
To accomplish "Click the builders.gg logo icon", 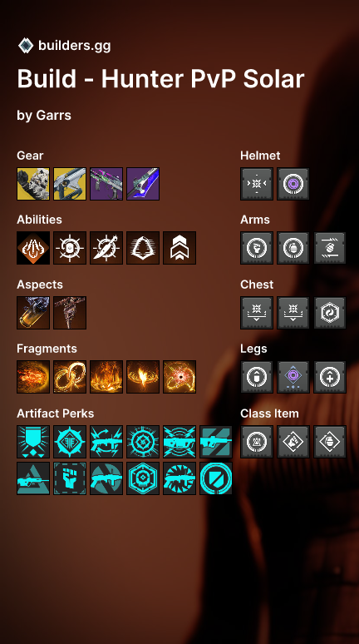I will (x=26, y=46).
